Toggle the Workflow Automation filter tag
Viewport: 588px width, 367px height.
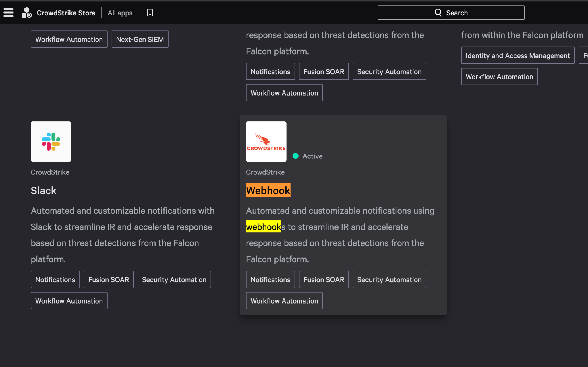pos(69,39)
